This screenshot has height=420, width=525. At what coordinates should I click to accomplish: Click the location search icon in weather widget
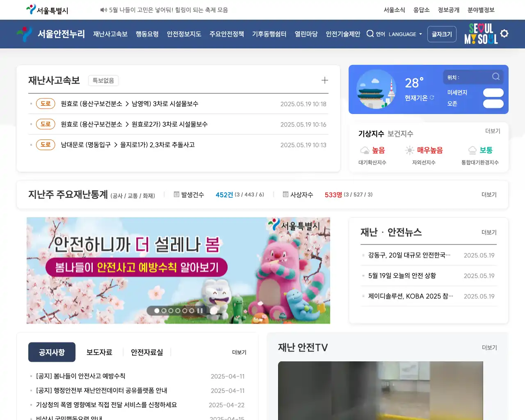point(496,77)
